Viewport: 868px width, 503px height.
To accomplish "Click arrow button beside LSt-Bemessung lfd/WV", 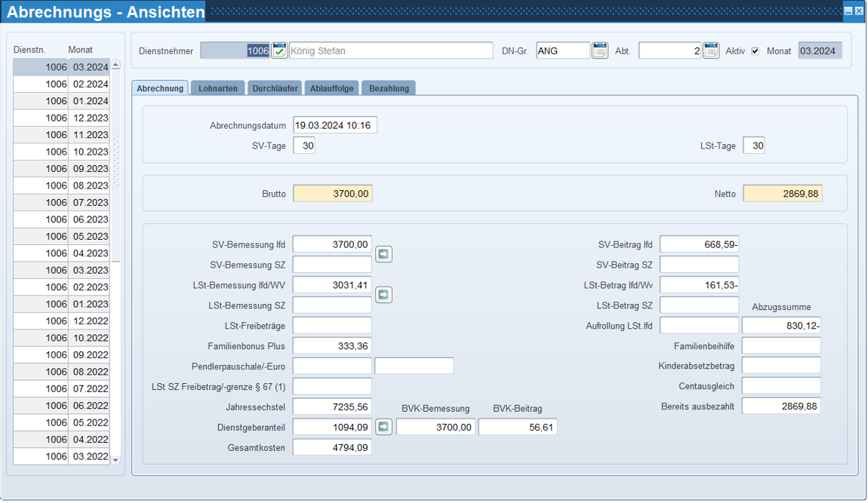I will click(x=383, y=294).
